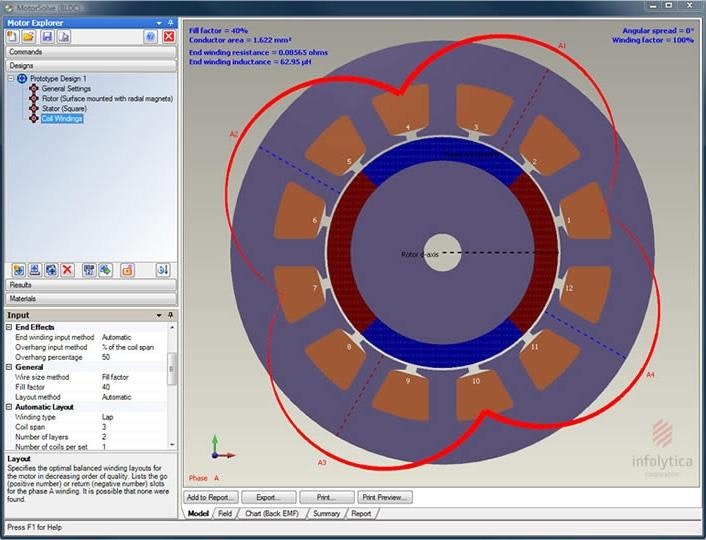
Task: Click the New file icon in Motor Explorer
Action: pos(12,36)
